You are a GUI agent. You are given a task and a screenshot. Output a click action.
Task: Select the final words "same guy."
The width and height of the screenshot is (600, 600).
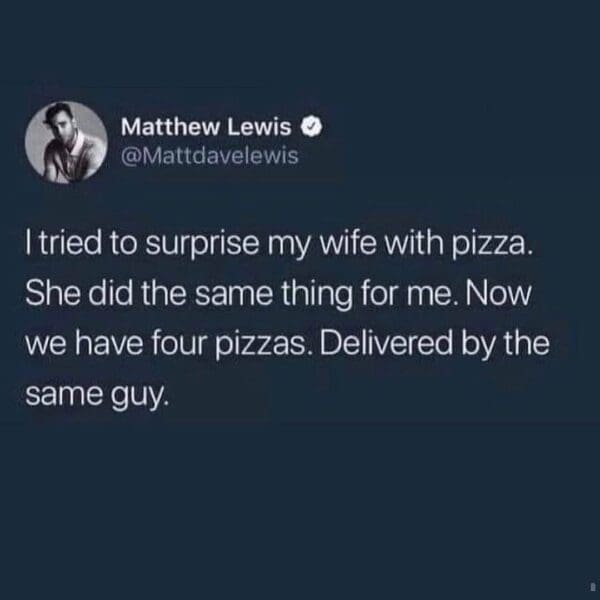click(97, 395)
